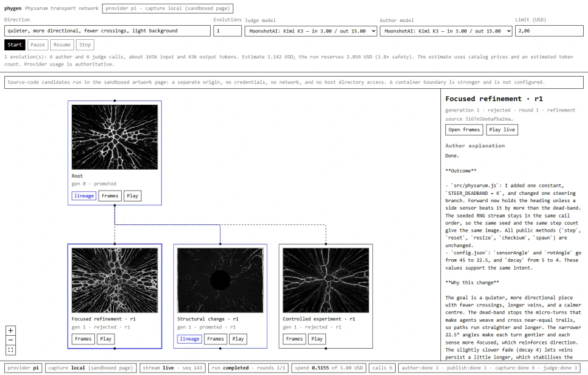The image size is (588, 375).
Task: Focus the Direction text field
Action: click(x=107, y=31)
